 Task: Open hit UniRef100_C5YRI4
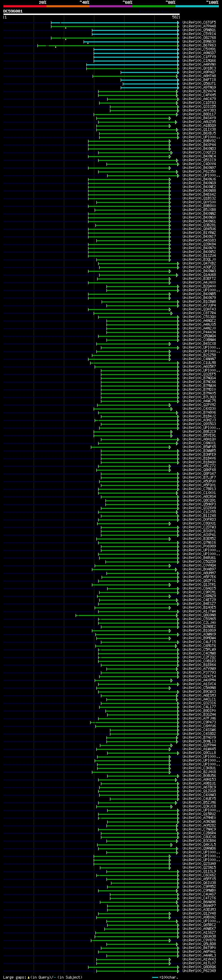[x=199, y=34]
